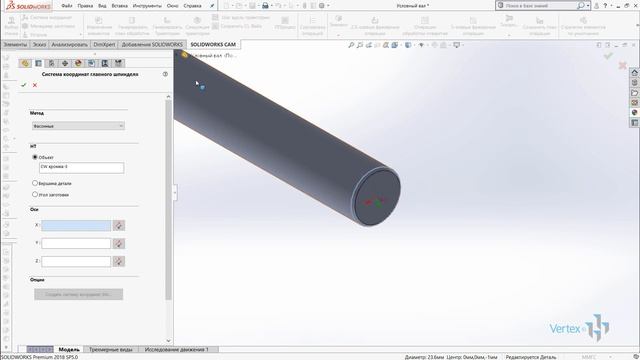This screenshot has width=640, height=360.
Task: Switch to the Элементы tab
Action: click(x=16, y=44)
